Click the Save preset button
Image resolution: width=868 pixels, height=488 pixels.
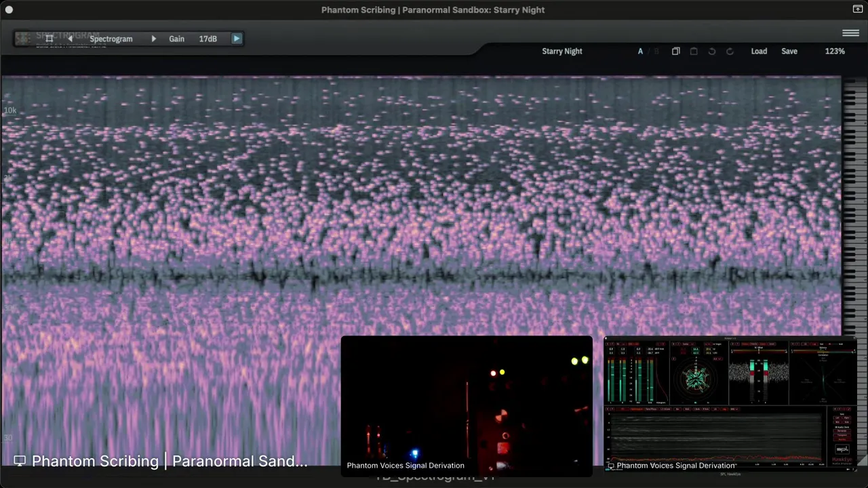[x=789, y=51]
